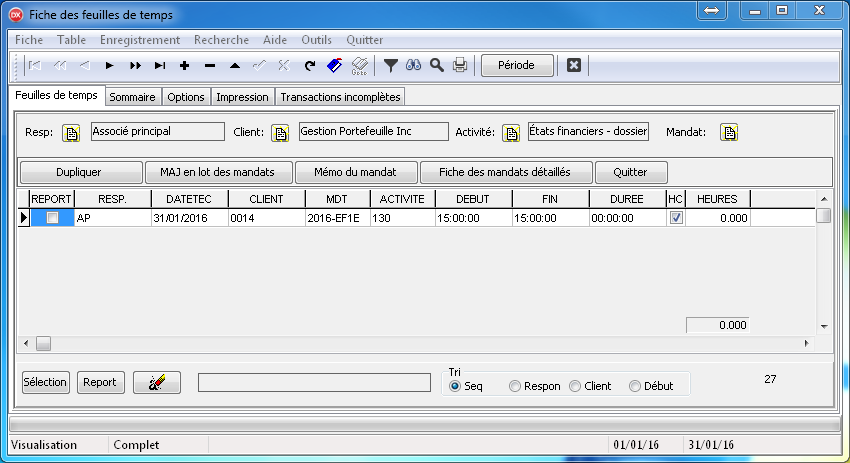Jump to the last record

click(160, 66)
